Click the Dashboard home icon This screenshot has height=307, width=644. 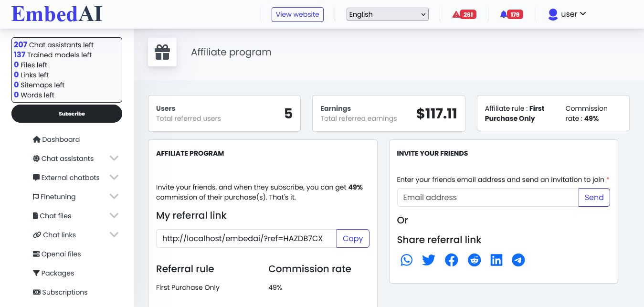(x=36, y=139)
